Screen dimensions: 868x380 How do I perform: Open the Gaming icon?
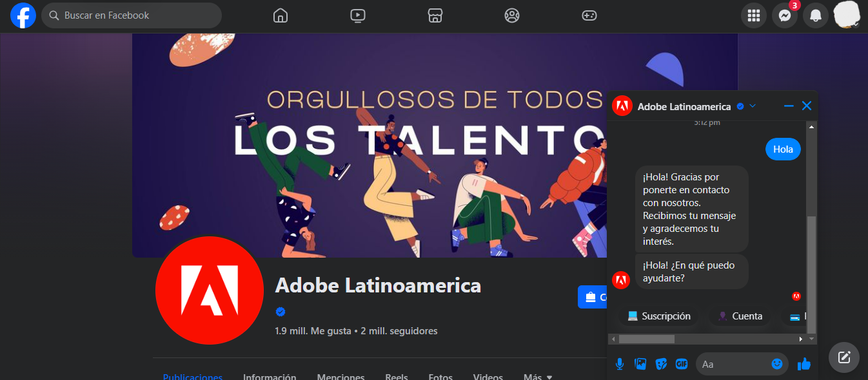(x=589, y=15)
